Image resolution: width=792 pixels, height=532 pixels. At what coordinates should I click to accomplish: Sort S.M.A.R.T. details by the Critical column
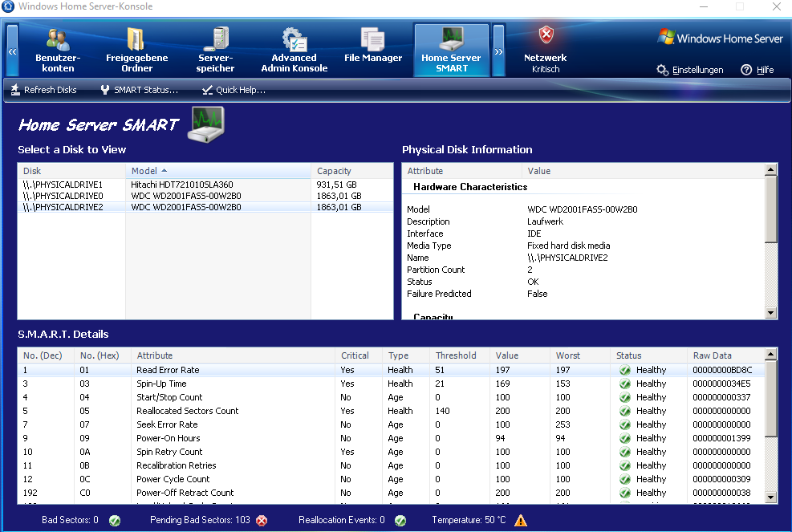pyautogui.click(x=359, y=355)
